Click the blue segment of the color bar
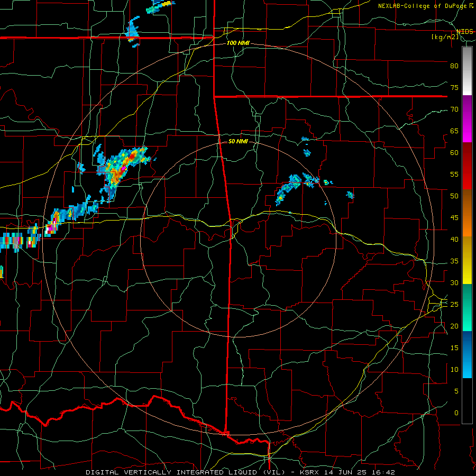 coord(467,354)
